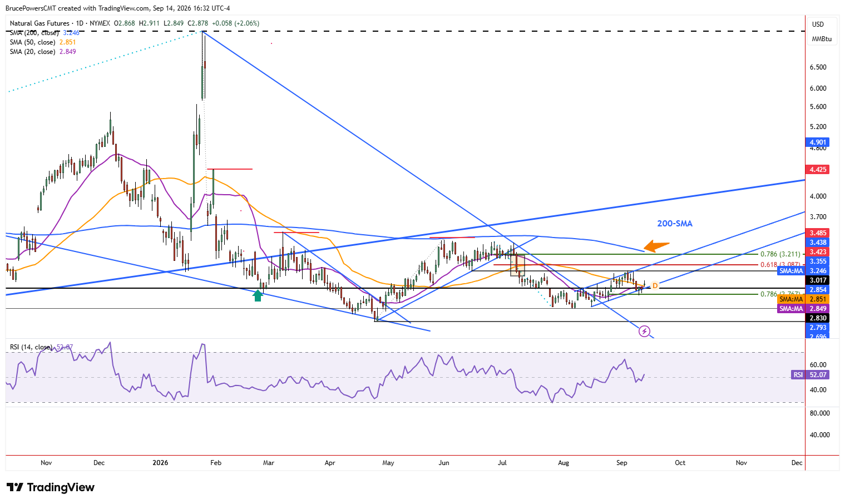Click the 5.200 price scale tick
845x504 pixels.
click(818, 127)
